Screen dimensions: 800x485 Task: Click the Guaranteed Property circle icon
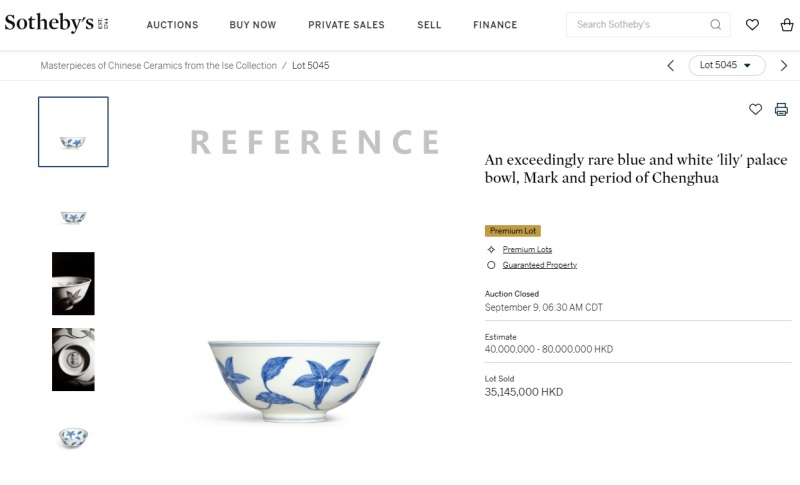491,265
